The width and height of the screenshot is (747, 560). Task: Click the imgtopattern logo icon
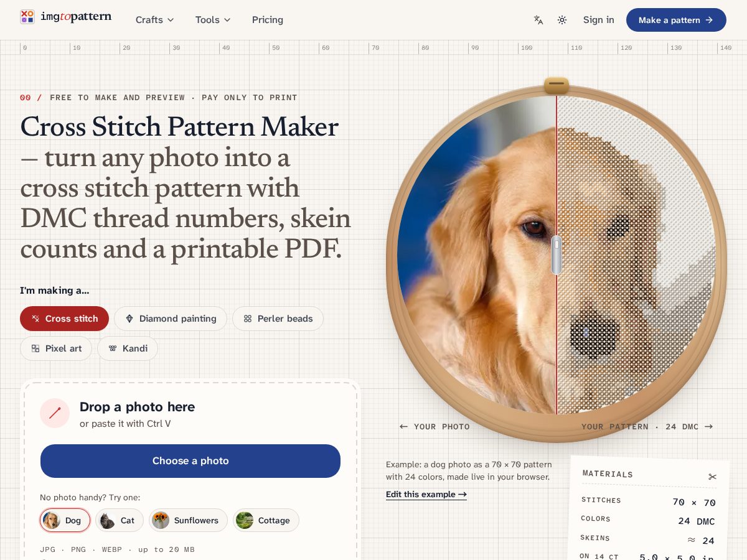pos(27,17)
